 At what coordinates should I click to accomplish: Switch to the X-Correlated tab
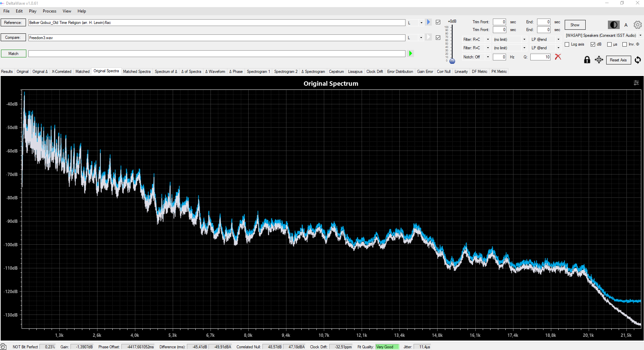(x=61, y=72)
